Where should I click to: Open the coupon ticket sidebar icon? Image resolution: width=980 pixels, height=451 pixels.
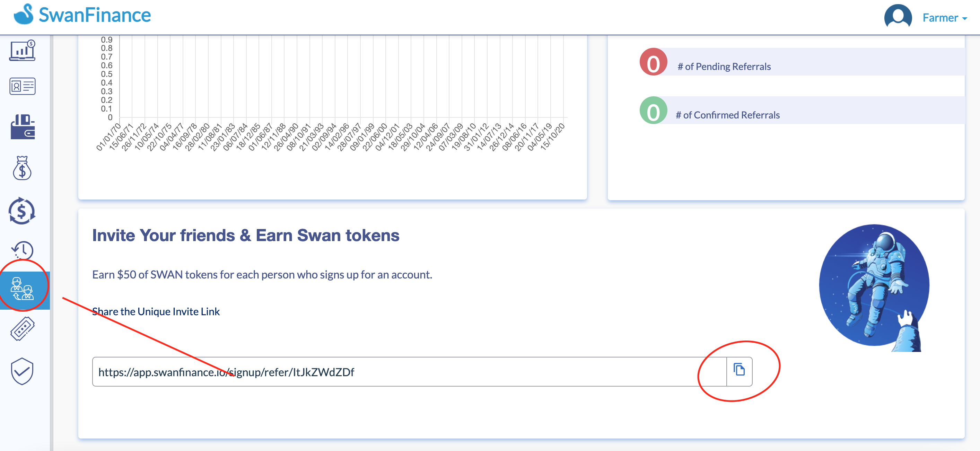22,328
